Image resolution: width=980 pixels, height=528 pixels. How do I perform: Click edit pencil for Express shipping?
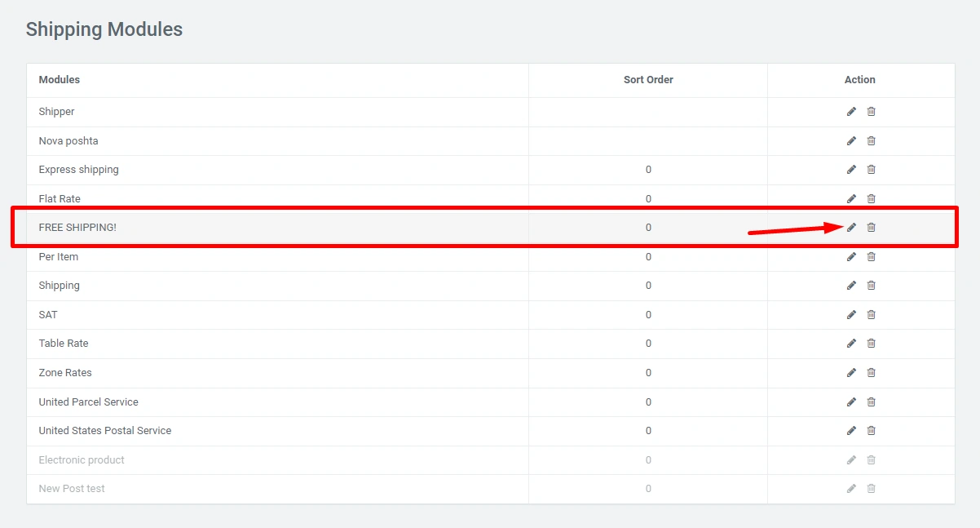(851, 170)
